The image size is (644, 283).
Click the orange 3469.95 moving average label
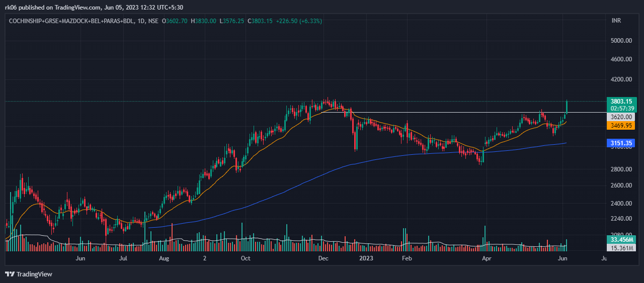[x=621, y=125]
